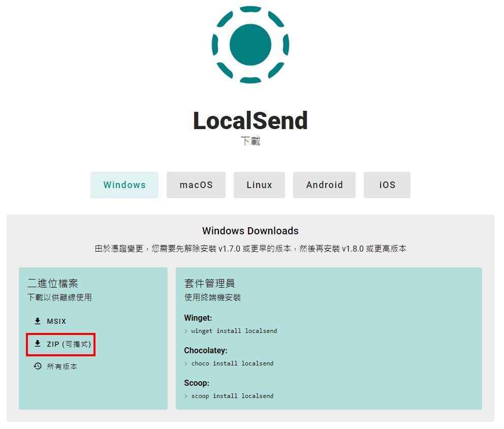Download the MSIX installer

click(50, 321)
